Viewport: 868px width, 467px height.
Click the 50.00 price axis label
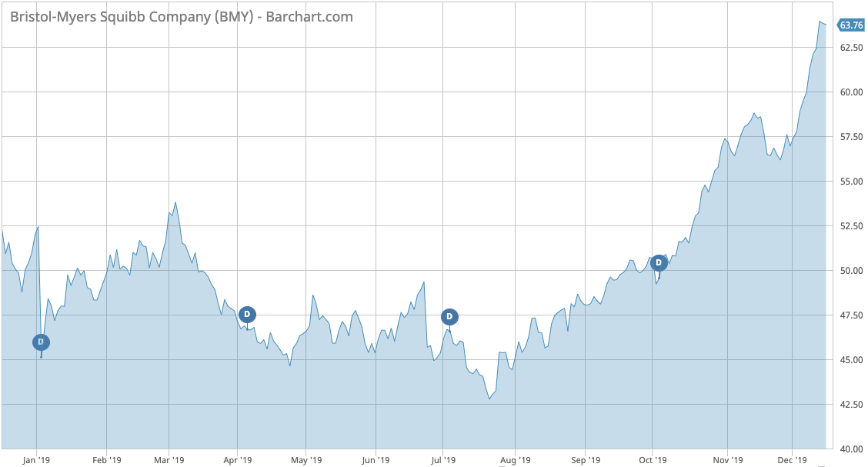(851, 271)
